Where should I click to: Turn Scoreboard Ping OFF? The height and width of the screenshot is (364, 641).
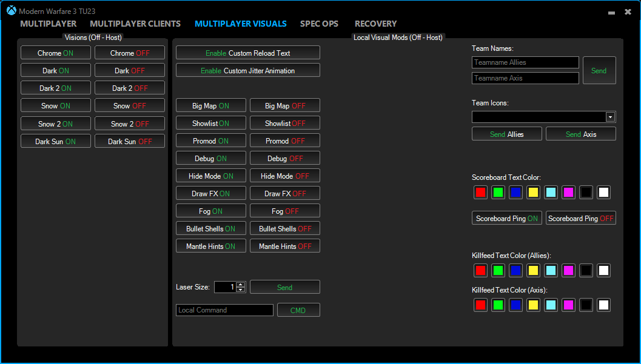tap(581, 218)
